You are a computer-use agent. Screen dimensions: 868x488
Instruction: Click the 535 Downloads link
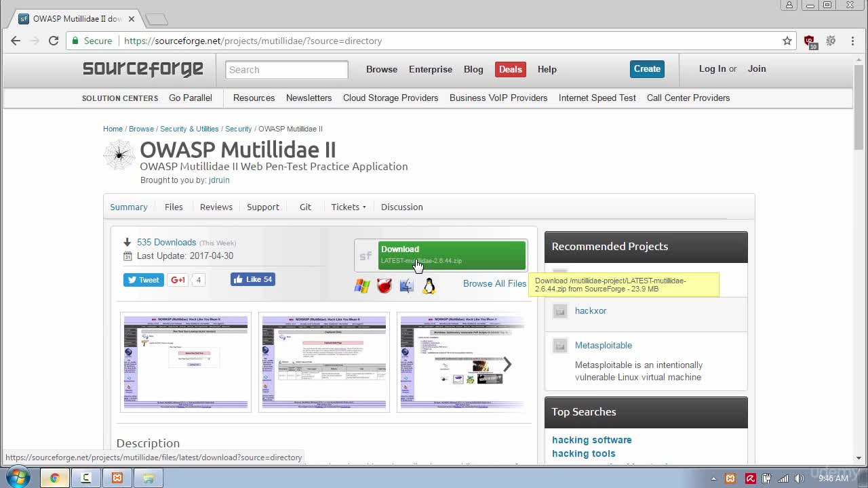pyautogui.click(x=166, y=242)
